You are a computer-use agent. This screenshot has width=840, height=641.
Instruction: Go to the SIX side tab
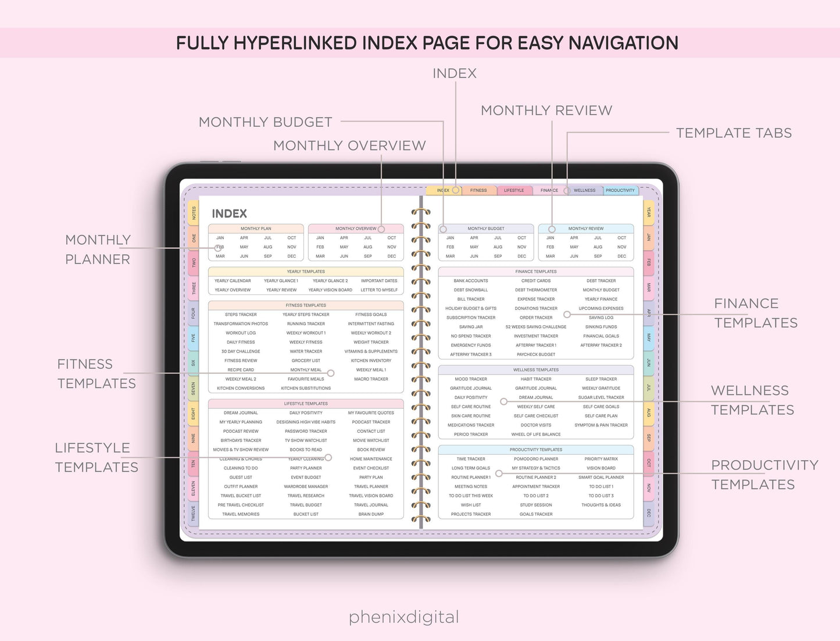[x=194, y=363]
